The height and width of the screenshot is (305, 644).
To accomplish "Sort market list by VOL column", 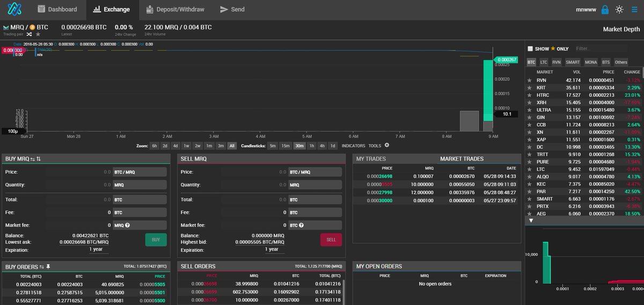I will click(x=577, y=71).
